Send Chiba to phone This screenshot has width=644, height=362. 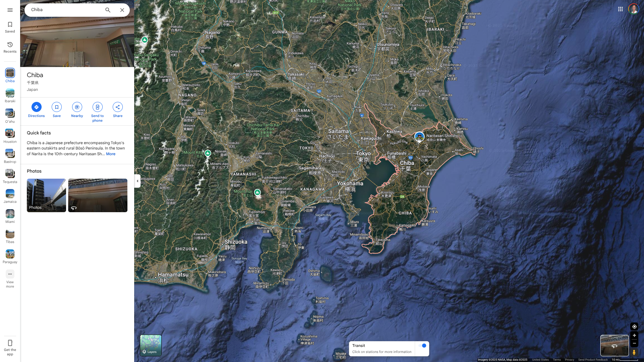click(97, 107)
